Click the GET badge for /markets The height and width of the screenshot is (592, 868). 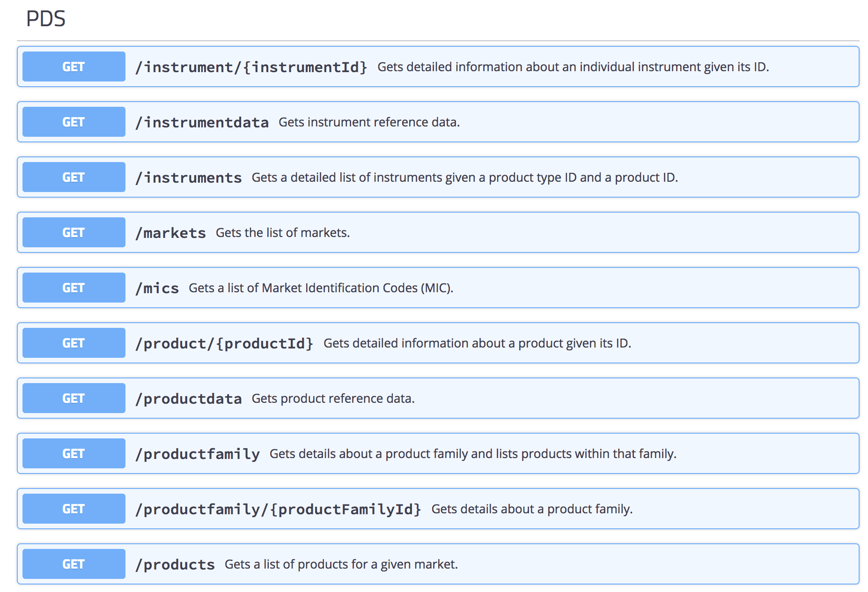tap(73, 232)
